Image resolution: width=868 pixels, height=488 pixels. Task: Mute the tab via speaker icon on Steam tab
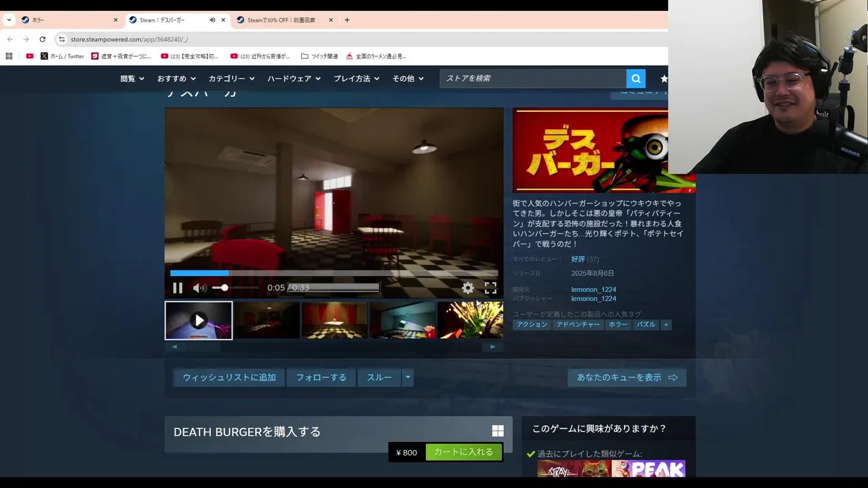[x=212, y=20]
